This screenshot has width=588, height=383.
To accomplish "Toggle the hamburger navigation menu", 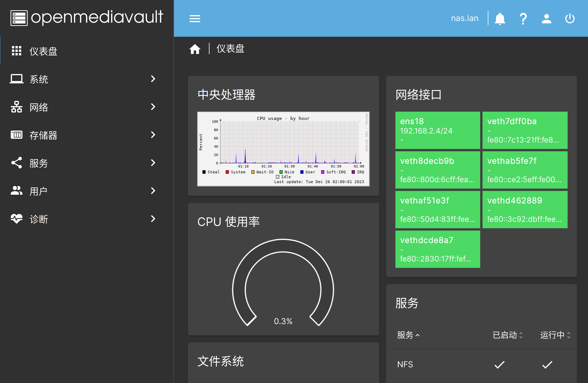I will point(195,19).
